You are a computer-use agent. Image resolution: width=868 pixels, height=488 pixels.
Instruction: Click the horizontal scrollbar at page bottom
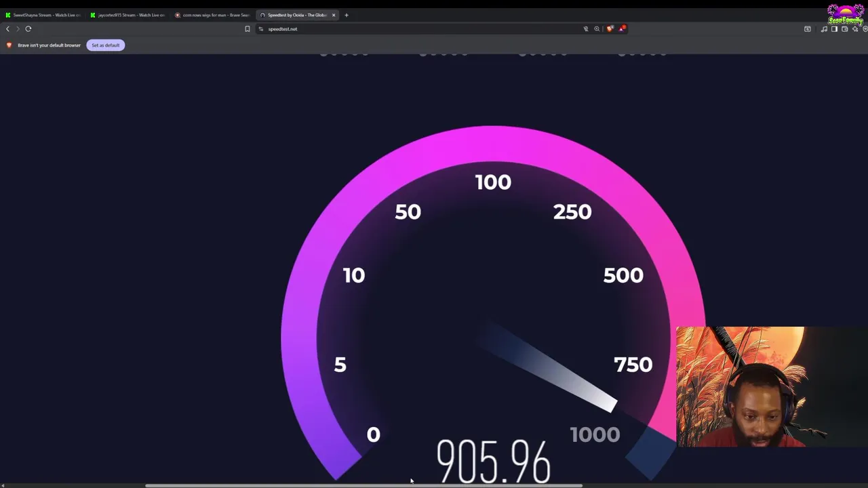tap(364, 485)
